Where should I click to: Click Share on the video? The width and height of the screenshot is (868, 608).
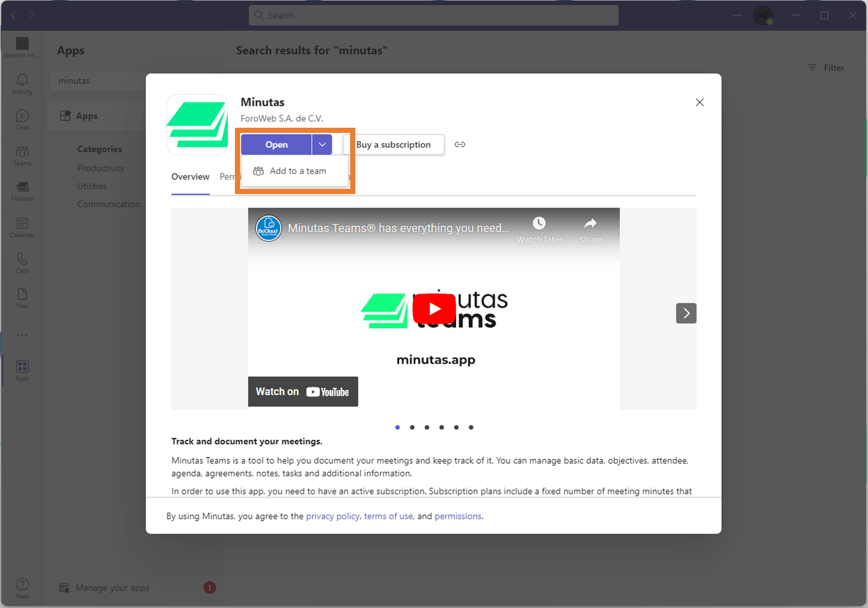(x=590, y=230)
